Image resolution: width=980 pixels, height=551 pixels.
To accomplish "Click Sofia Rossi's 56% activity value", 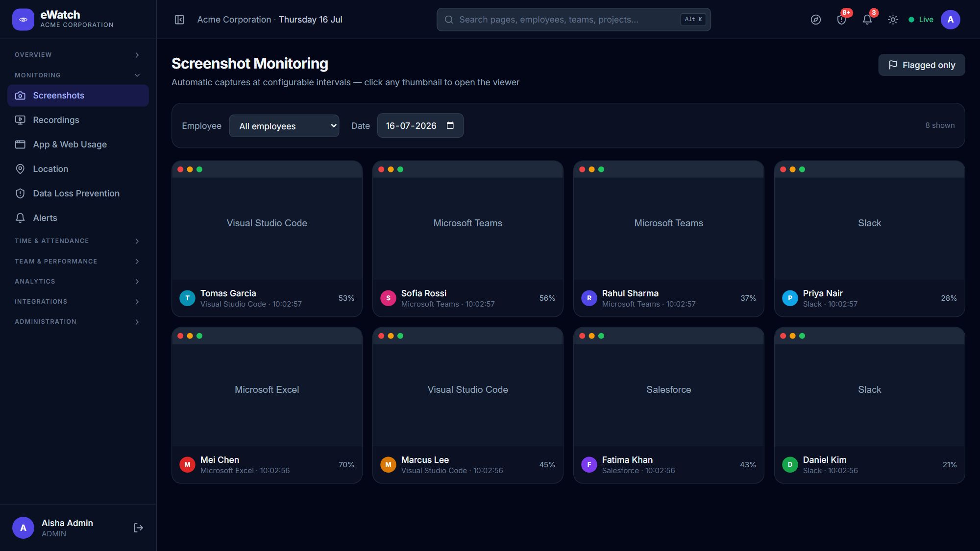I will (547, 298).
